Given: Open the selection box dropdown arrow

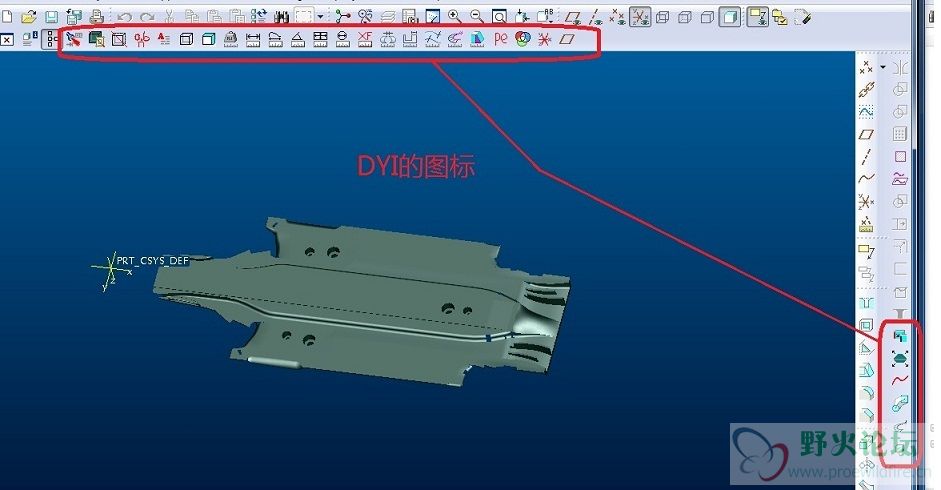Looking at the screenshot, I should (320, 17).
